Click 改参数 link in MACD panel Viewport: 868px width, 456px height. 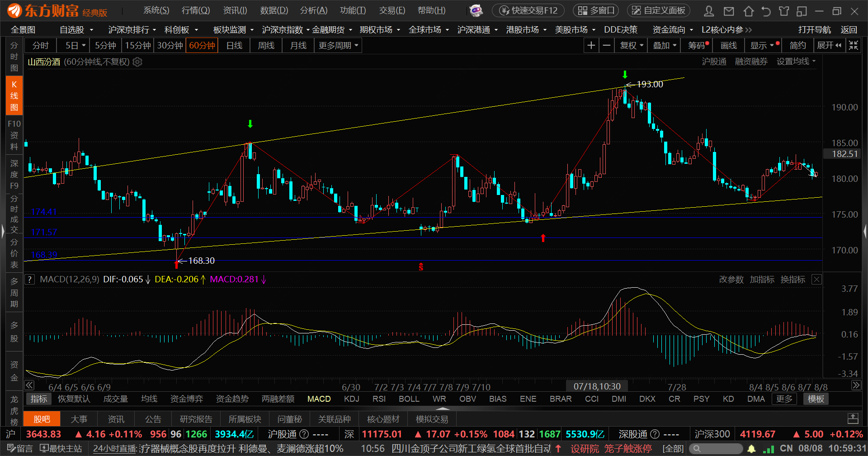731,280
